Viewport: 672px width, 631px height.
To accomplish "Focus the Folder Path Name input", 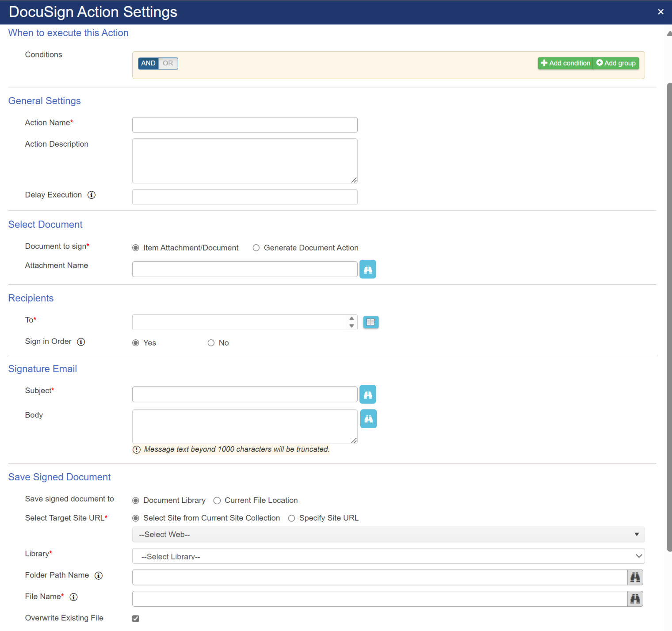I will pos(379,577).
